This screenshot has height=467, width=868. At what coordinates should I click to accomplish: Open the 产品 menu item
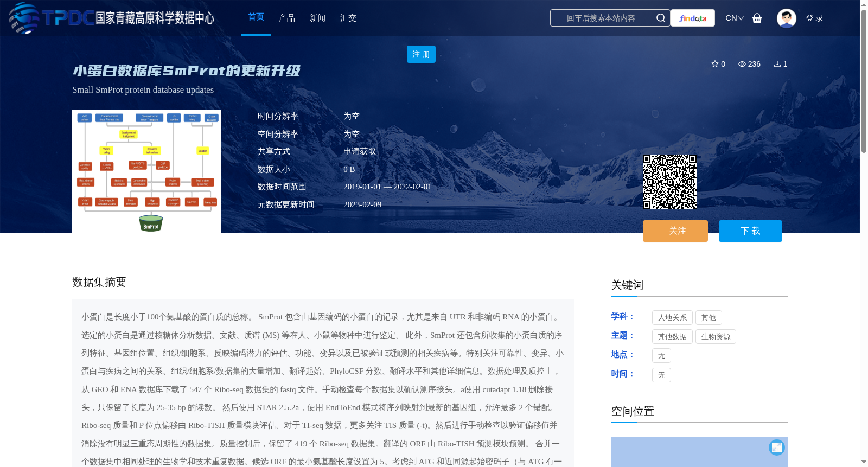286,18
